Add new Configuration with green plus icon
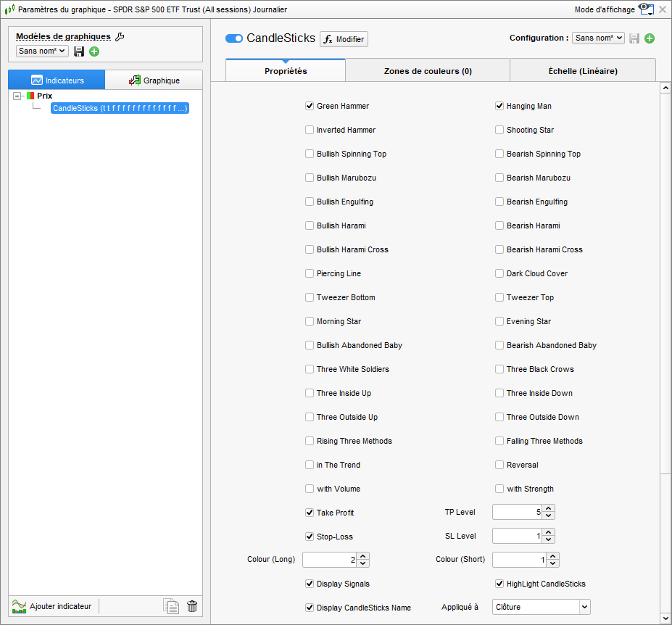The image size is (672, 625). (x=650, y=38)
